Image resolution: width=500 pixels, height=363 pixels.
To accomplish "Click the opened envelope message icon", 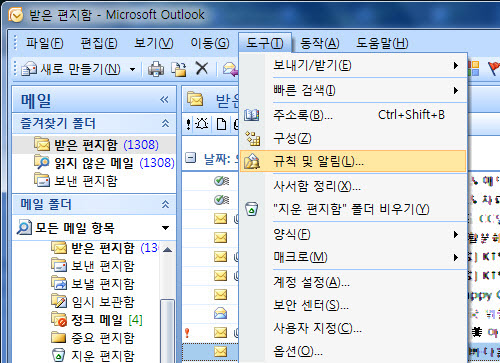I will point(220,313).
